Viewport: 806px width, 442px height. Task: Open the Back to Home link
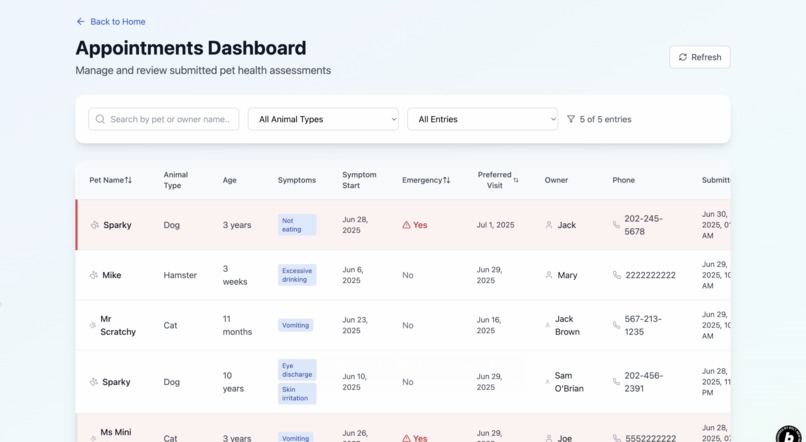click(x=111, y=22)
